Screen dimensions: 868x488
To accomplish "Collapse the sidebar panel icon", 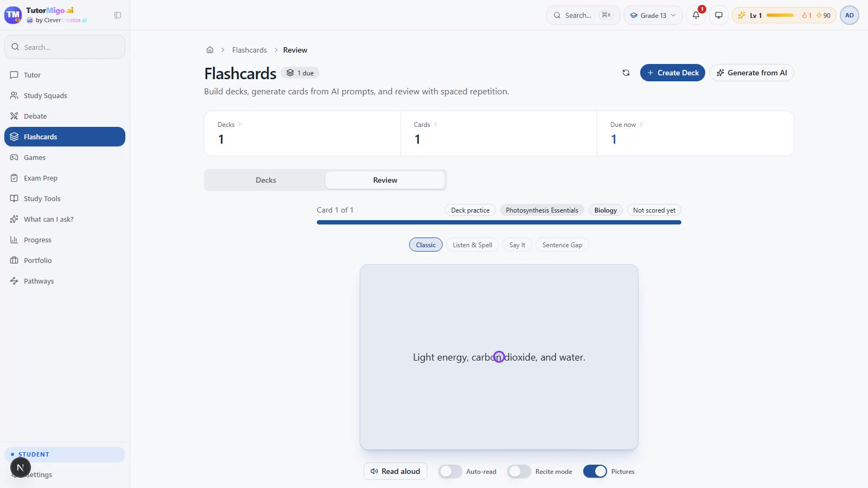I will coord(118,15).
